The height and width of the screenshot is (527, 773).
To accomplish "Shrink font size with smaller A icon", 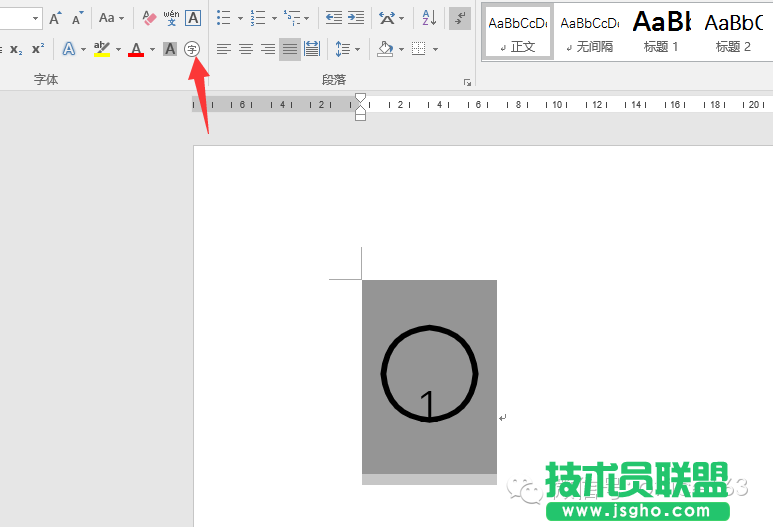I will point(77,18).
